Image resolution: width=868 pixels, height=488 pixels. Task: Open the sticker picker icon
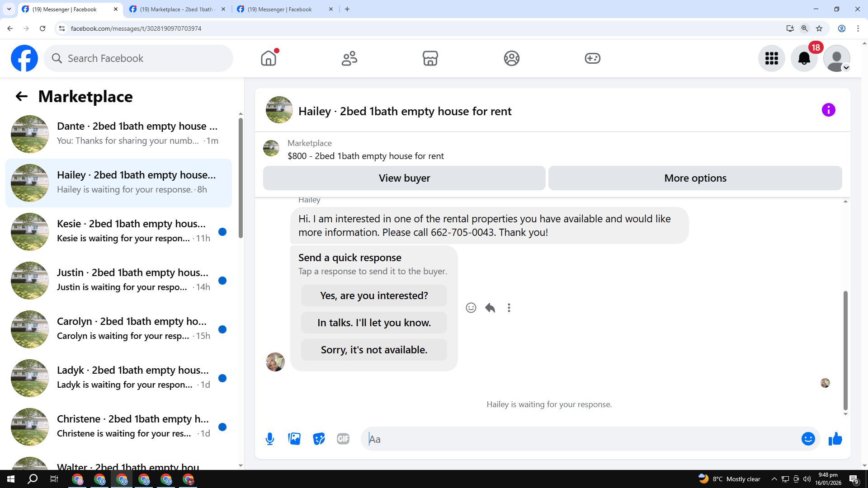[319, 439]
